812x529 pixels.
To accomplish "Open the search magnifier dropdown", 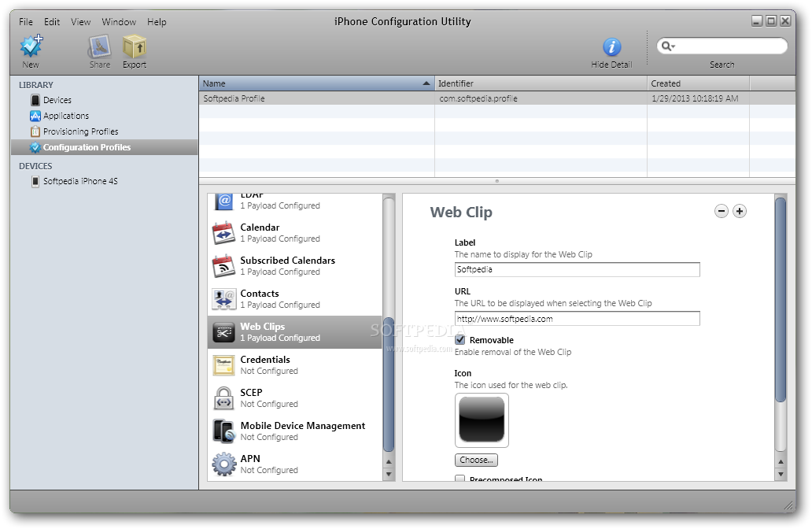I will pyautogui.click(x=668, y=46).
